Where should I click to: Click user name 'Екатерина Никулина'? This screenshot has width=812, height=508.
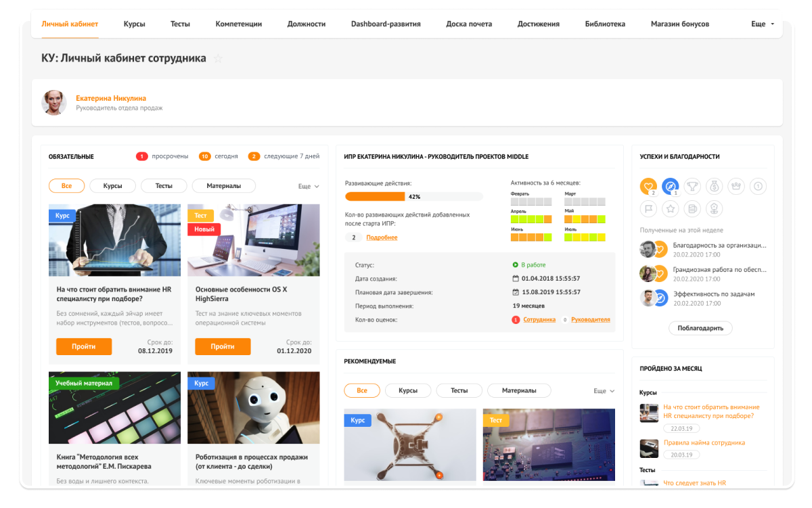click(x=111, y=98)
